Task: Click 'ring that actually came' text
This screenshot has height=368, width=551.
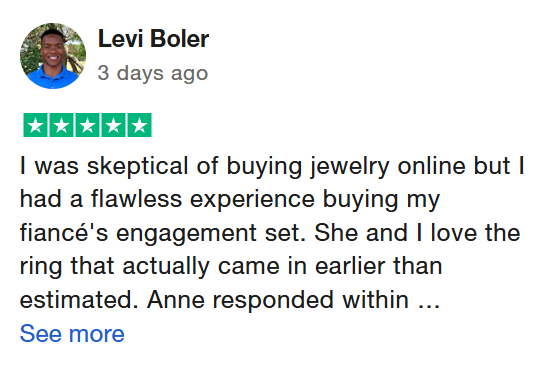Action: click(150, 266)
